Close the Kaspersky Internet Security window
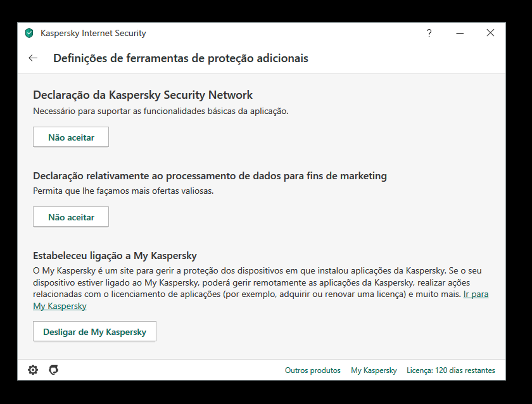Screen dimensions: 532x404 click(x=490, y=33)
